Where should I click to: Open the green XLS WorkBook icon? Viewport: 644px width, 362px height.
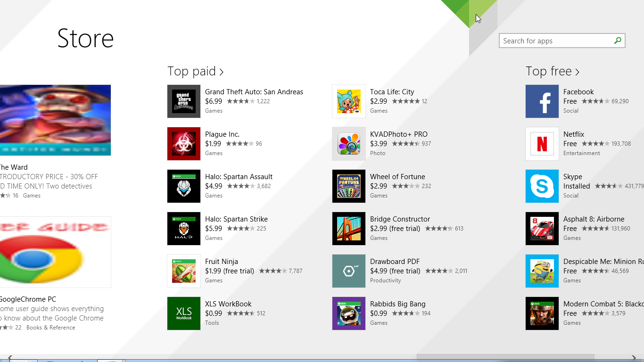click(x=184, y=313)
